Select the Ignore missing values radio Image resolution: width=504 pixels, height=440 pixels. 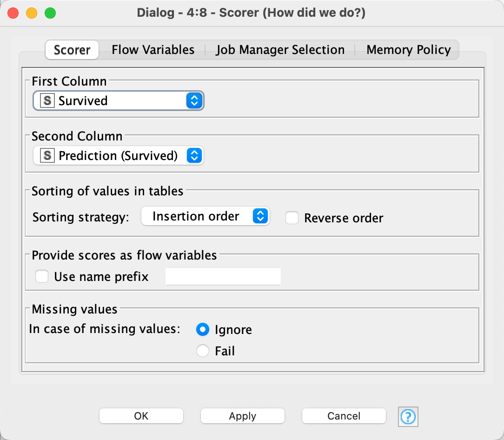[x=203, y=330]
